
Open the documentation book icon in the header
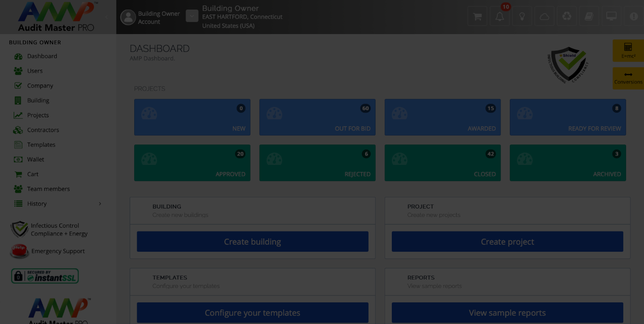point(589,16)
